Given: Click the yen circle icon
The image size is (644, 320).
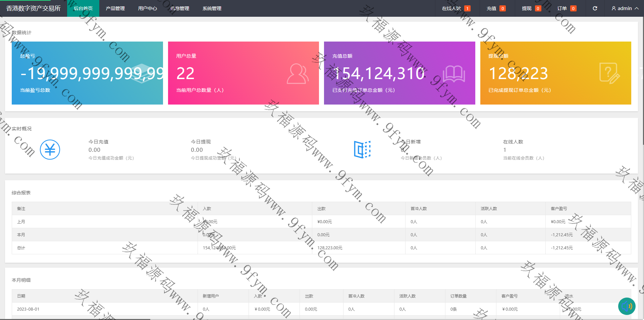Looking at the screenshot, I should click(50, 149).
